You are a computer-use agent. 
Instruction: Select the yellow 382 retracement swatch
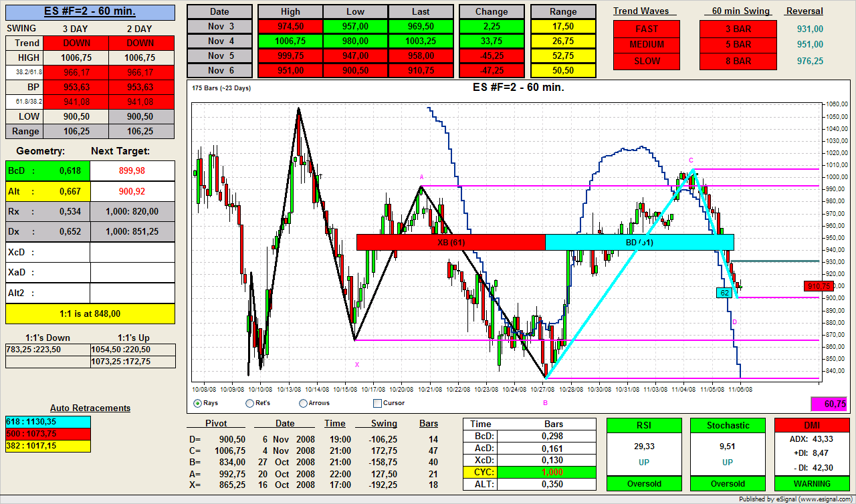pyautogui.click(x=47, y=446)
